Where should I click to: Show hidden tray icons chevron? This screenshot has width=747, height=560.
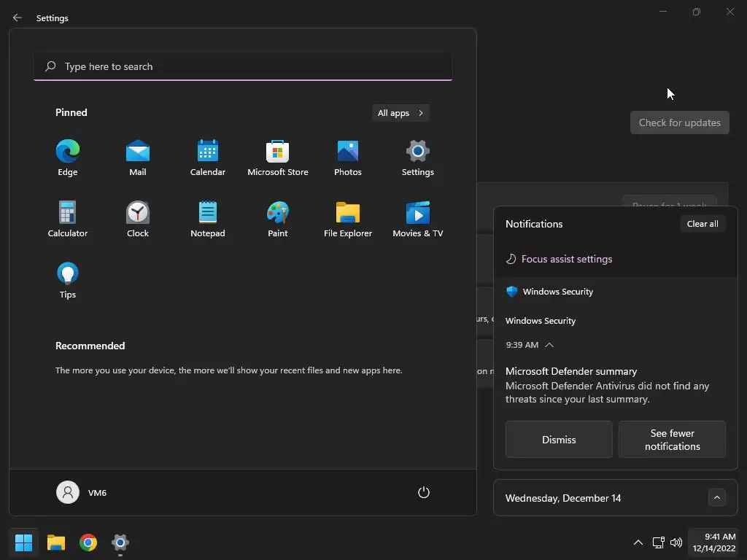coord(638,542)
